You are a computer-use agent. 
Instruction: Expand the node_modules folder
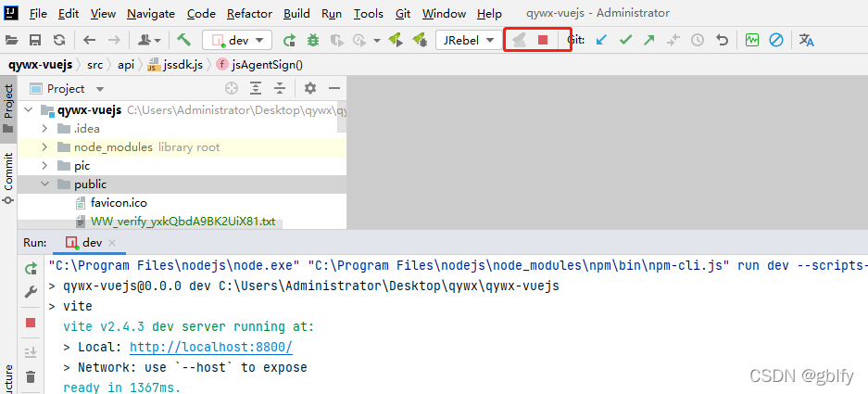[44, 147]
